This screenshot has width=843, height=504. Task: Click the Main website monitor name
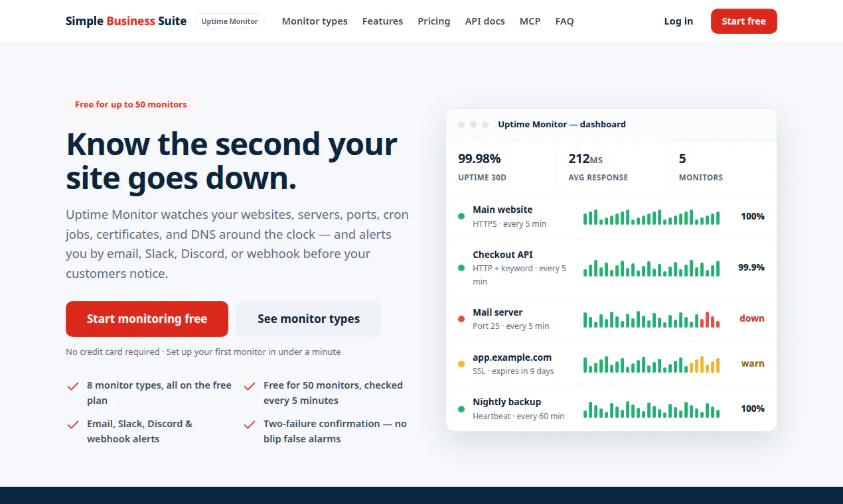coord(502,210)
